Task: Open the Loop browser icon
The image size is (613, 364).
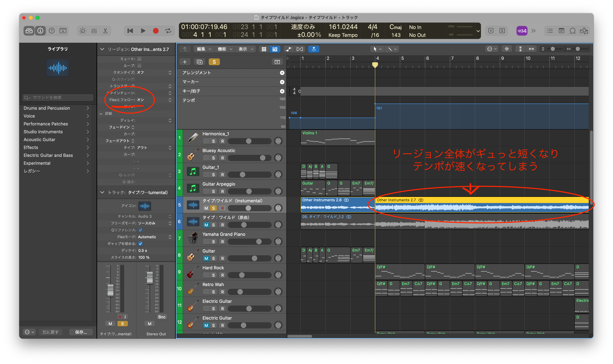Action: (572, 31)
